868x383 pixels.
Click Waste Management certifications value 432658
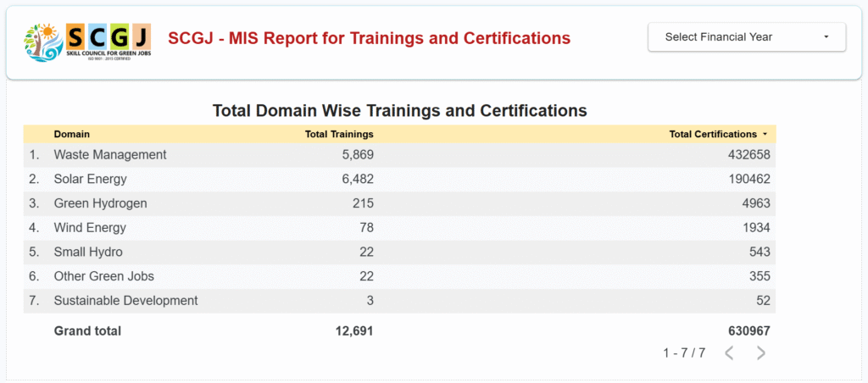(748, 155)
